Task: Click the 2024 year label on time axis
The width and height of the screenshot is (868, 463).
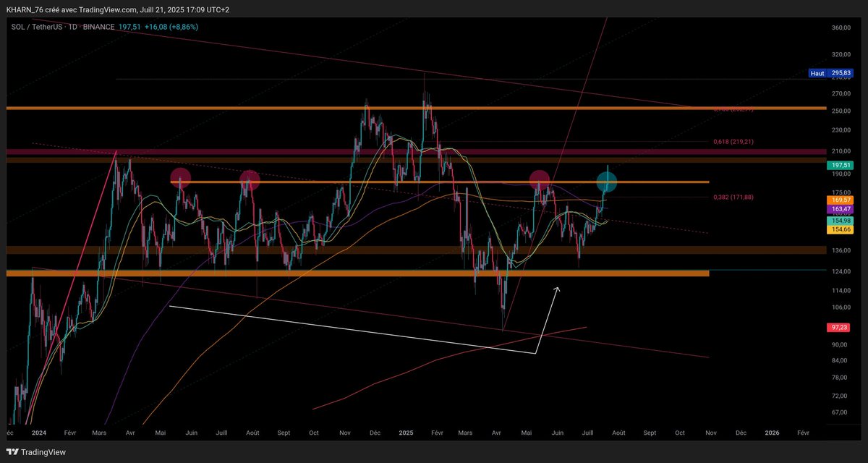Action: click(x=39, y=432)
